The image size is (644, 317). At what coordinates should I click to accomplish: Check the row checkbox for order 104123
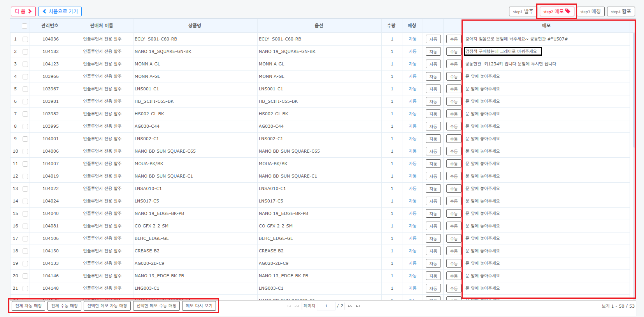click(25, 64)
